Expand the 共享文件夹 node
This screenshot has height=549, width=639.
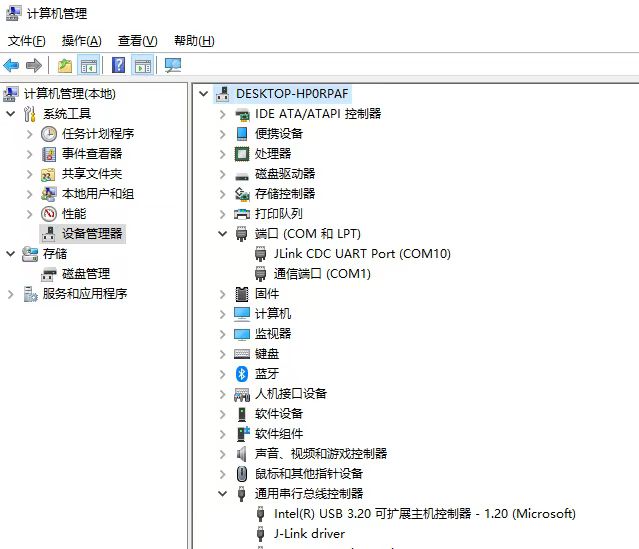pyautogui.click(x=29, y=174)
